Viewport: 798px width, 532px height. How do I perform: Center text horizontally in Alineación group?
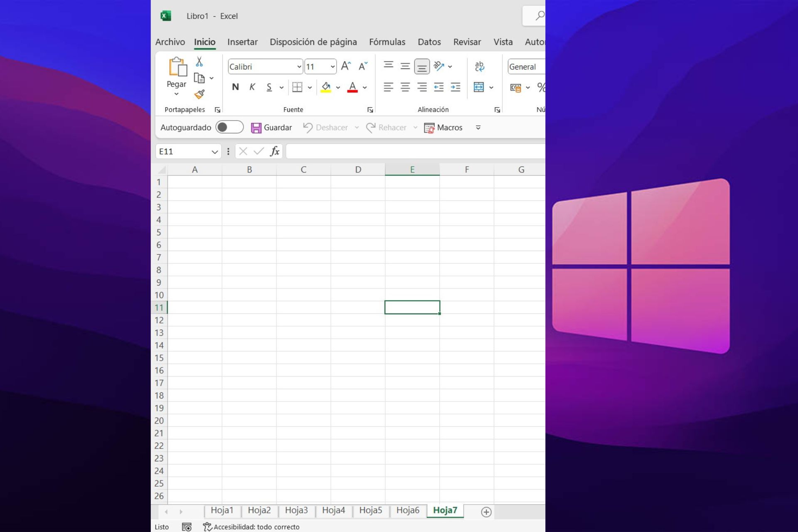[x=405, y=87]
